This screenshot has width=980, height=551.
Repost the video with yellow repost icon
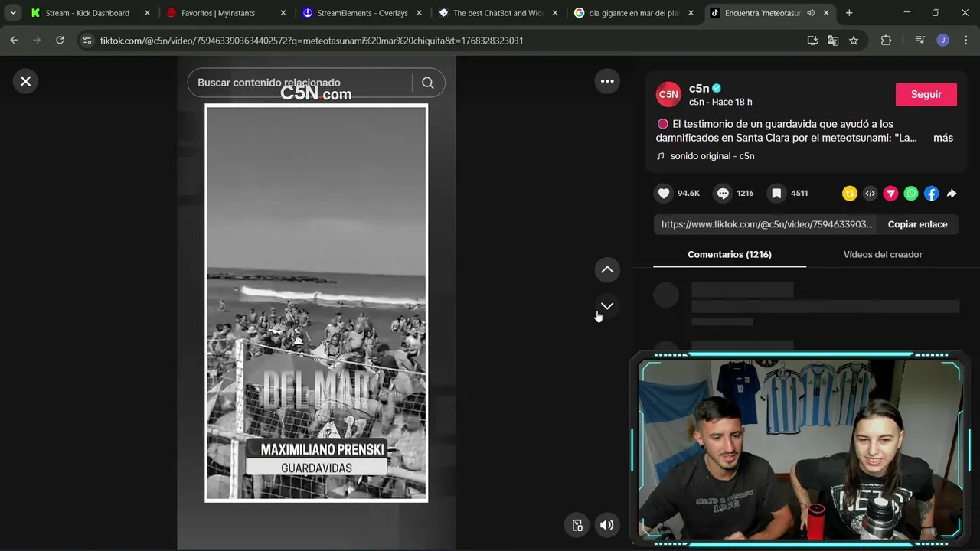coord(849,194)
